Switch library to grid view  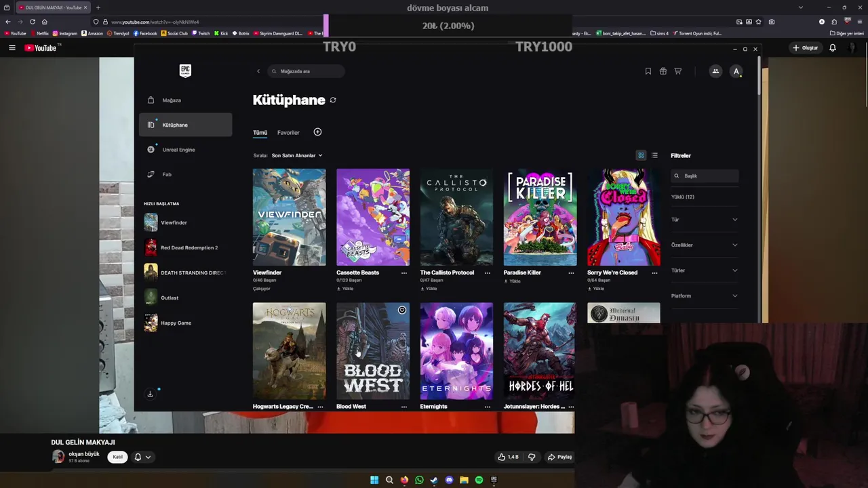641,155
